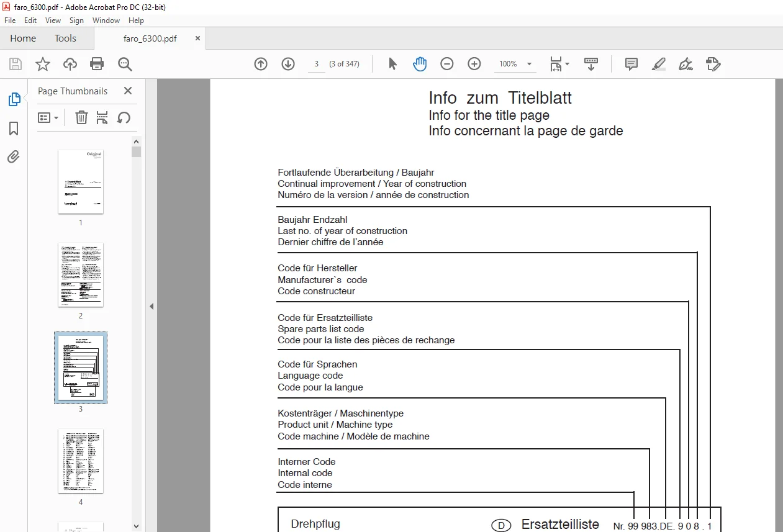Open the View menu

pyautogui.click(x=53, y=20)
